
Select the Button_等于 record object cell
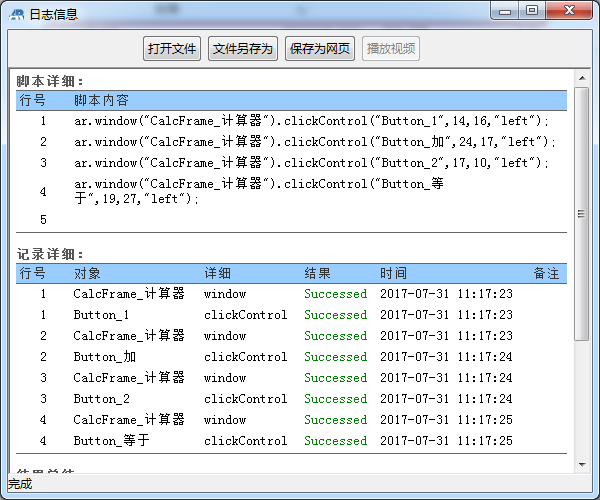(x=111, y=441)
